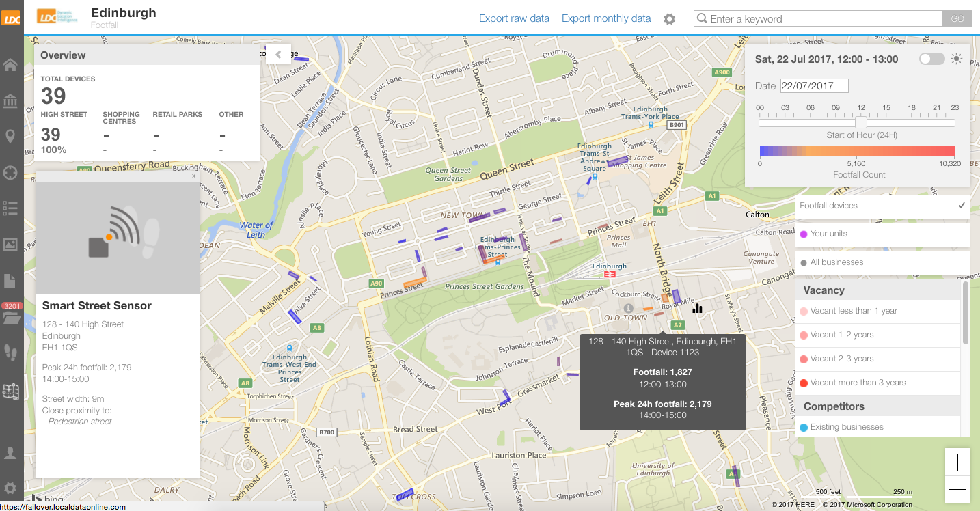980x511 pixels.
Task: Click the Footfall Count colour gradient bar
Action: (857, 151)
